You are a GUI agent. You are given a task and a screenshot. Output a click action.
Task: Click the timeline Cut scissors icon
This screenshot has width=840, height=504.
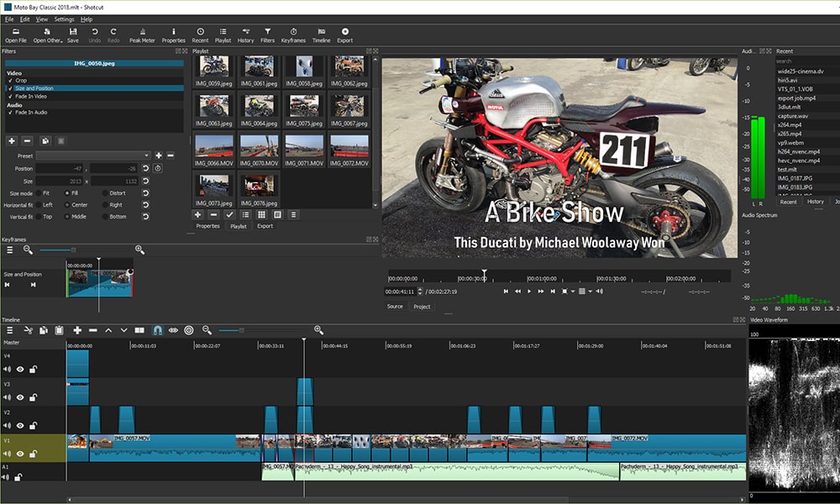click(x=28, y=330)
